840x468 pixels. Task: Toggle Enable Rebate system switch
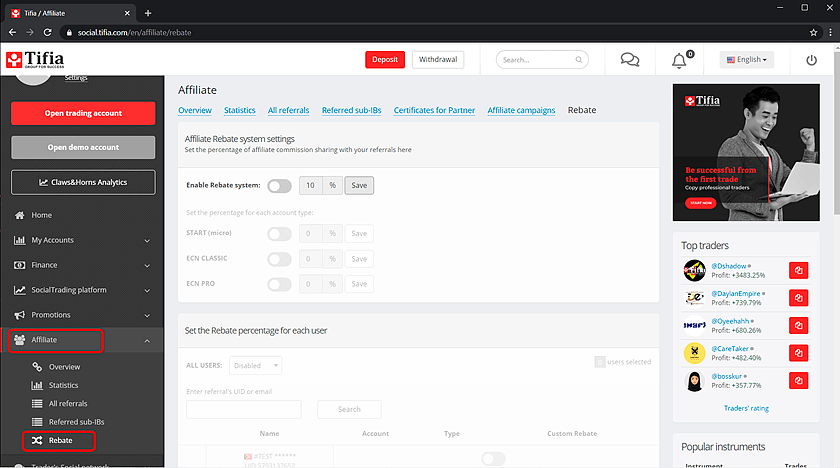tap(279, 186)
